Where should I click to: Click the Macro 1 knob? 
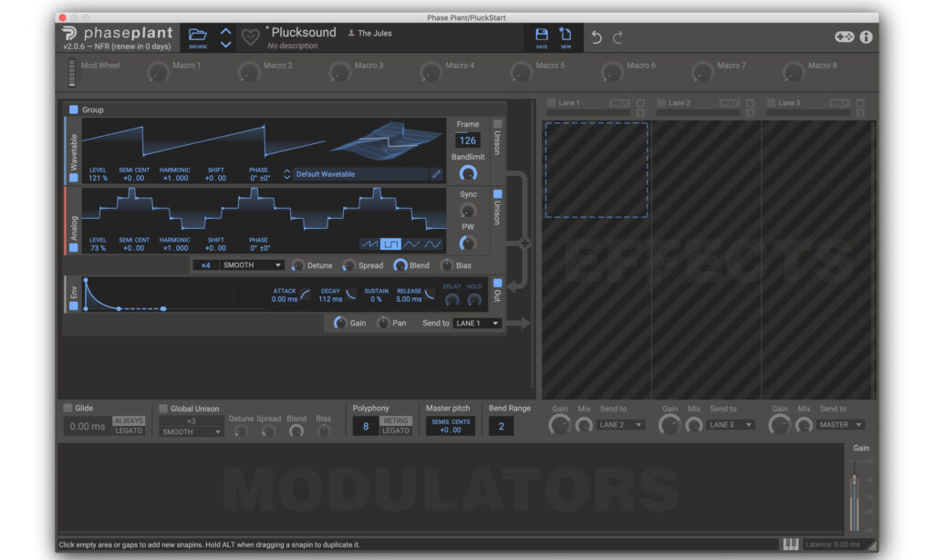158,73
